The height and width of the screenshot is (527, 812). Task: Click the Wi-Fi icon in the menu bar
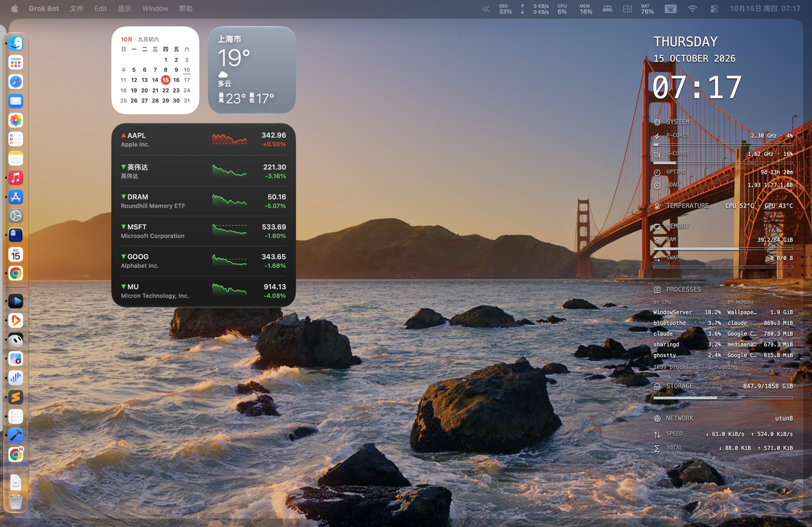pyautogui.click(x=692, y=9)
